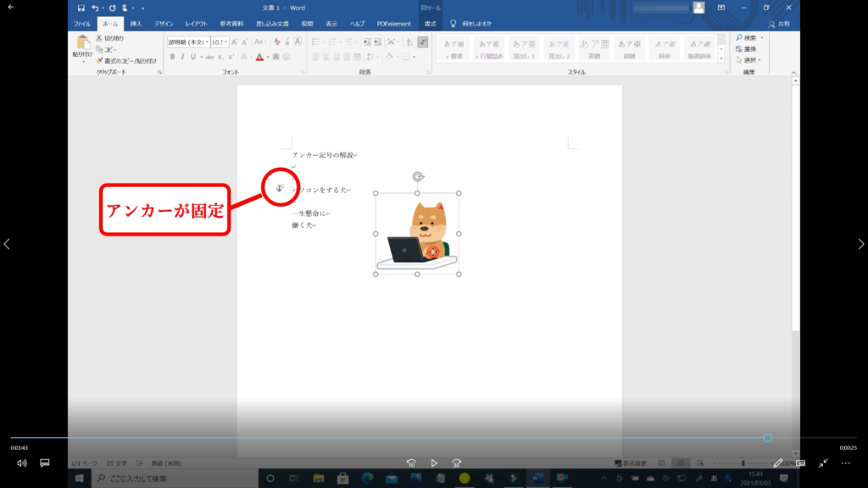This screenshot has height=488, width=868.
Task: Click the red font color icon
Action: (x=259, y=57)
